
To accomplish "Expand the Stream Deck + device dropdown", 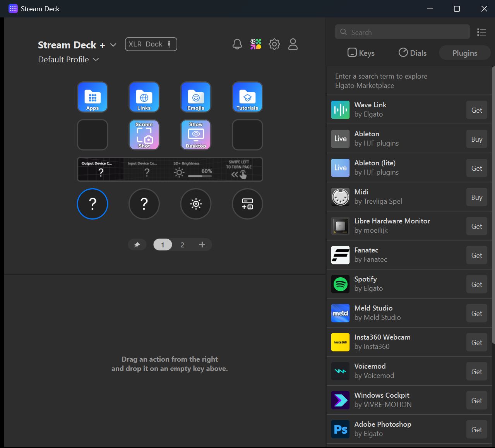I will click(x=113, y=45).
